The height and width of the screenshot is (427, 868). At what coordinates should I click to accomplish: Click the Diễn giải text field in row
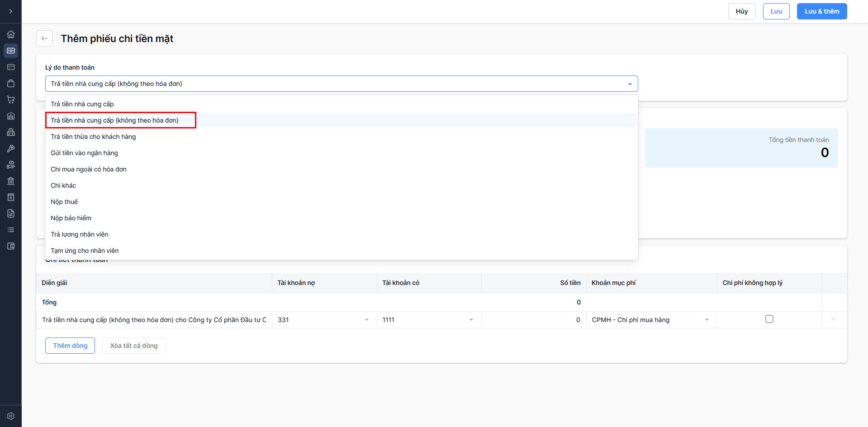pyautogui.click(x=154, y=320)
